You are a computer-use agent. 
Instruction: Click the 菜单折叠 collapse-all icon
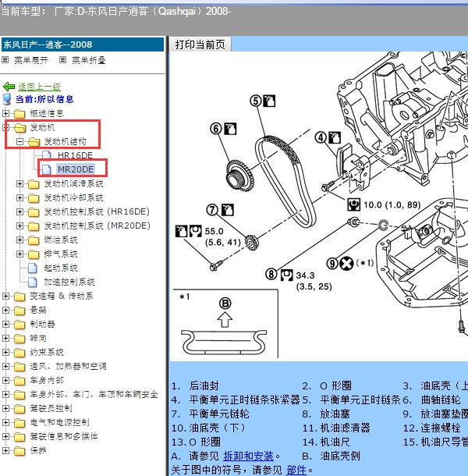point(62,60)
